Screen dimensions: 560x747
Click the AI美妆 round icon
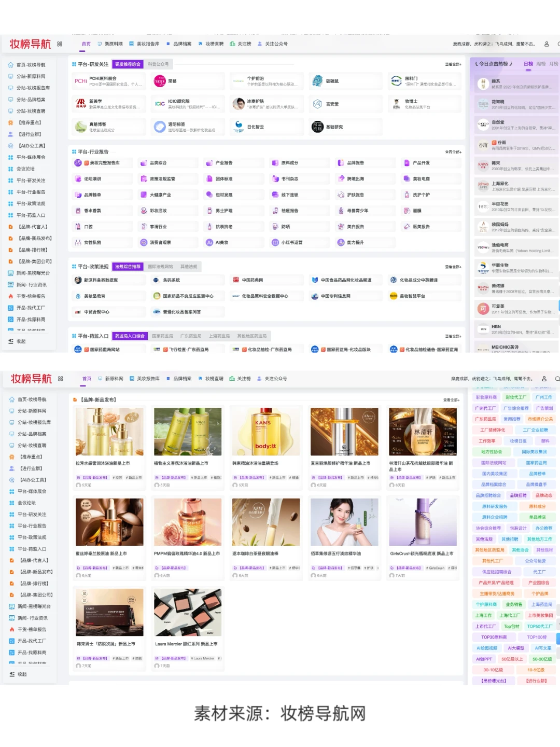point(209,242)
